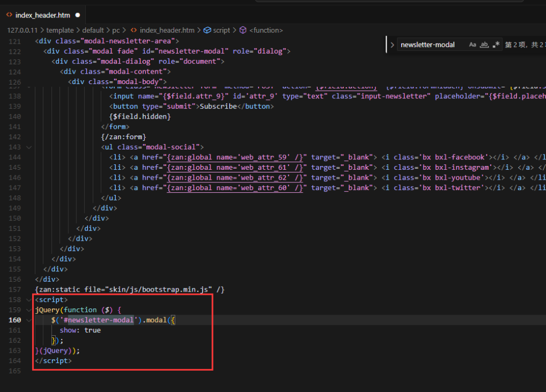
Task: Expand the Toggle Replace arrow in find widget
Action: 392,45
